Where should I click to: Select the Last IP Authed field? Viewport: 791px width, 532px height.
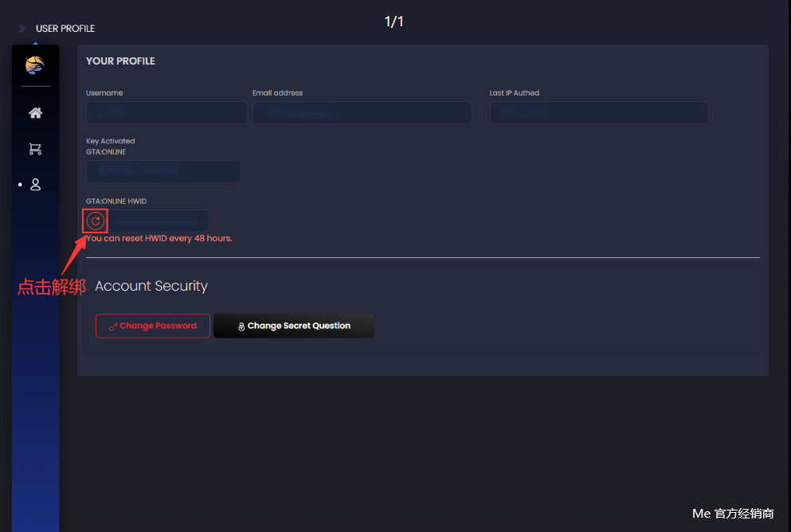598,113
